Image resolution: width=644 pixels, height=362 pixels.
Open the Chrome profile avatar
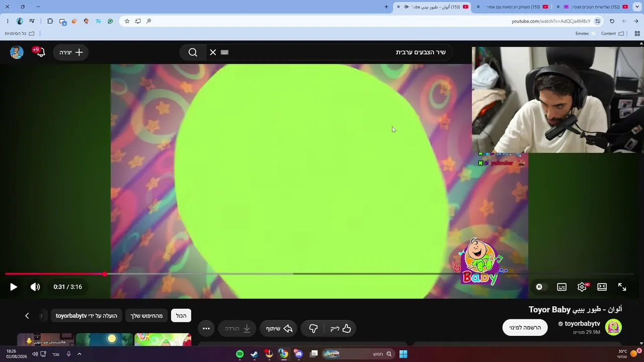click(20, 21)
